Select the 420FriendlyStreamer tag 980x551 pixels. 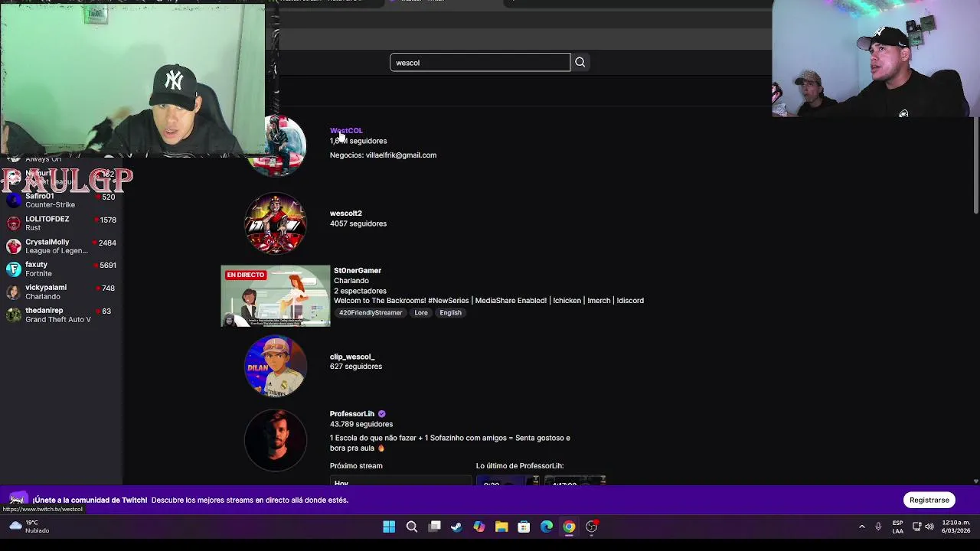[371, 313]
